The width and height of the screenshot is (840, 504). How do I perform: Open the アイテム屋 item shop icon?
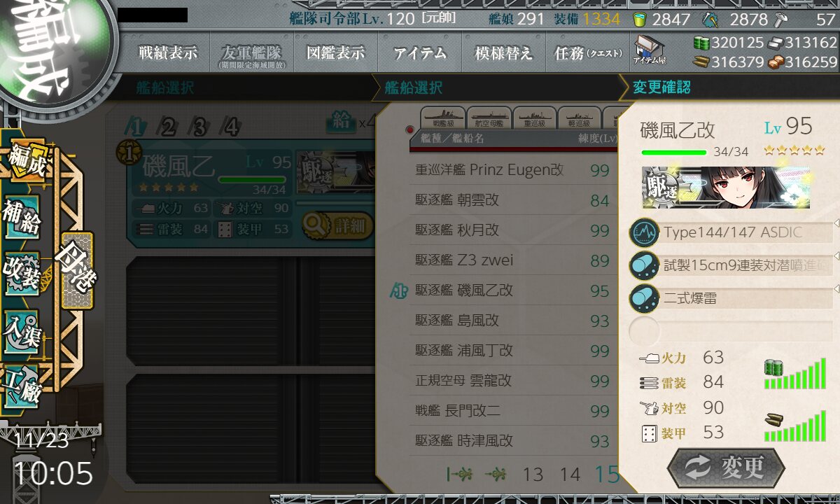point(650,52)
